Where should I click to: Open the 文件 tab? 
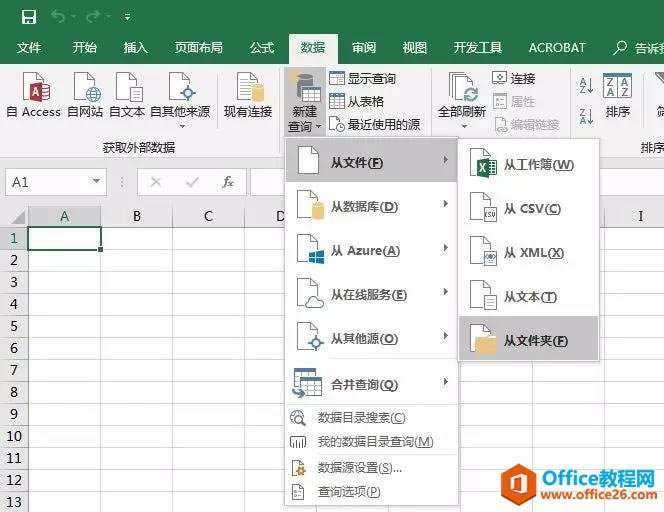click(29, 47)
